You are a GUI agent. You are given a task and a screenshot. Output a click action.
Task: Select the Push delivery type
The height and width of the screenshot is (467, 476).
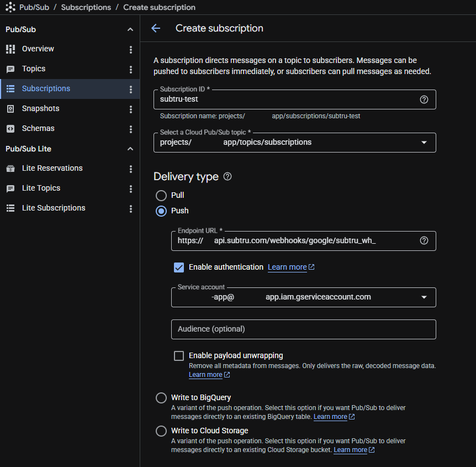point(161,211)
